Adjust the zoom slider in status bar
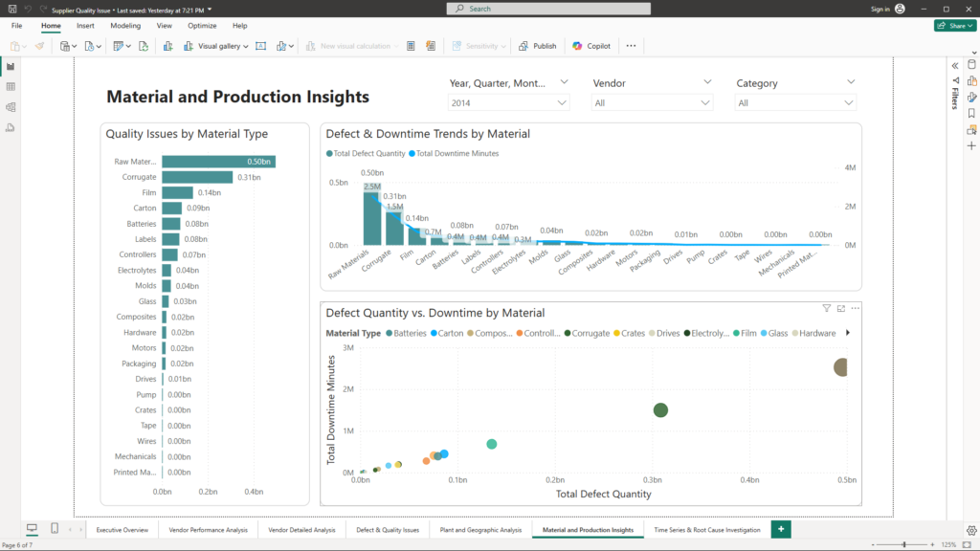Image resolution: width=980 pixels, height=551 pixels. point(903,544)
